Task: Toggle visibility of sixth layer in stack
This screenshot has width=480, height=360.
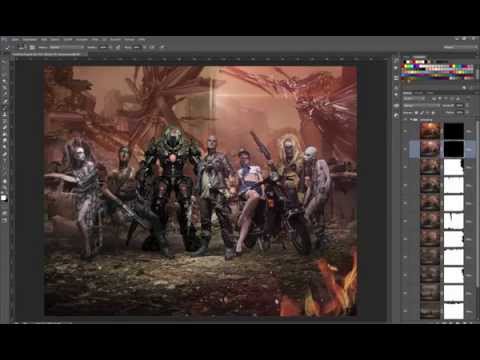Action: tap(406, 221)
